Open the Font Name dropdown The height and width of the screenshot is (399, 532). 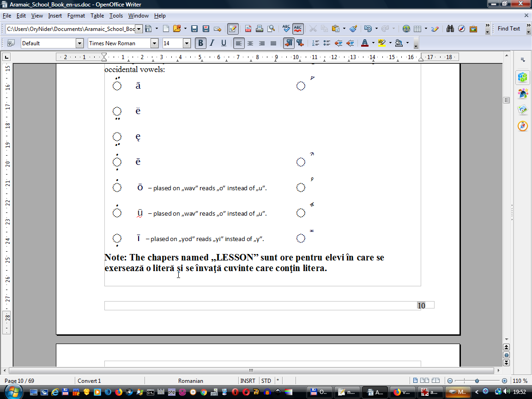[x=154, y=43]
